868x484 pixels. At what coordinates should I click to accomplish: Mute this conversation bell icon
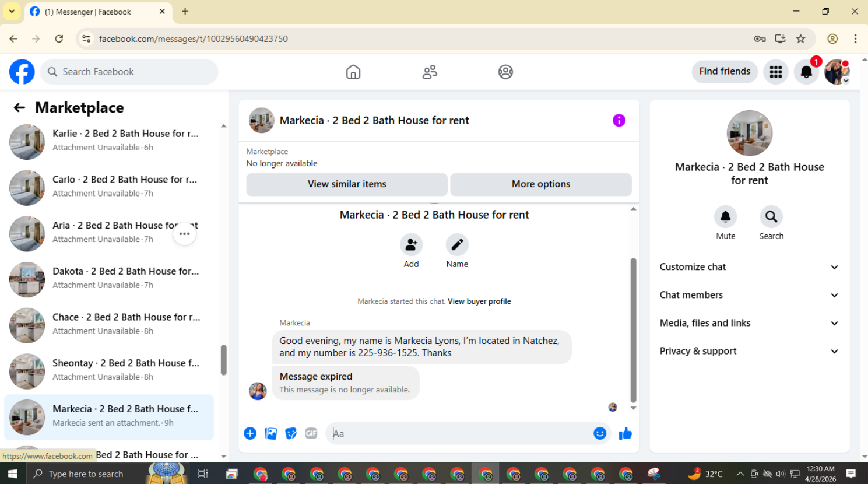[x=725, y=216]
